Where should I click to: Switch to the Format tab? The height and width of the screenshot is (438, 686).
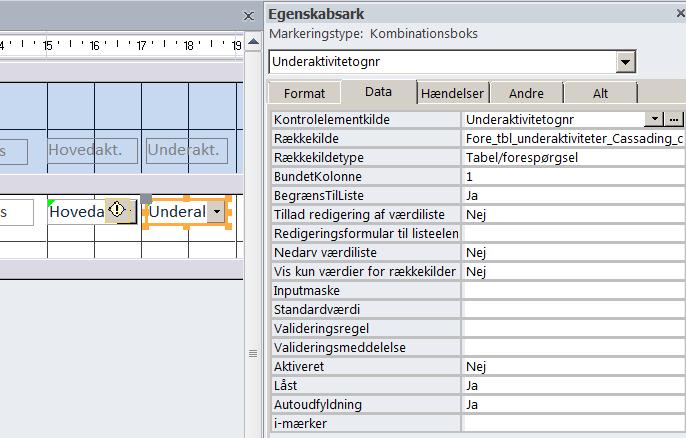click(x=304, y=93)
